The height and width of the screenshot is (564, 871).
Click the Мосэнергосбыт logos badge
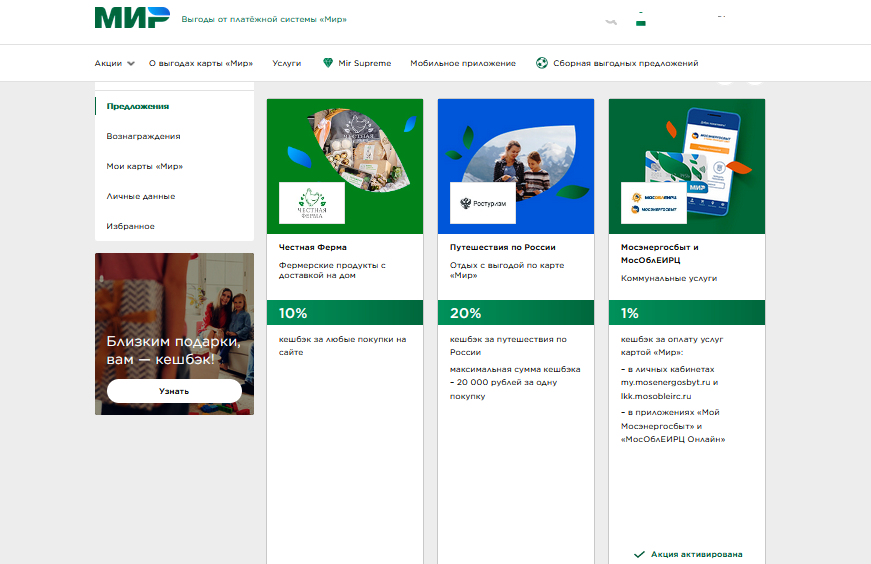(654, 203)
